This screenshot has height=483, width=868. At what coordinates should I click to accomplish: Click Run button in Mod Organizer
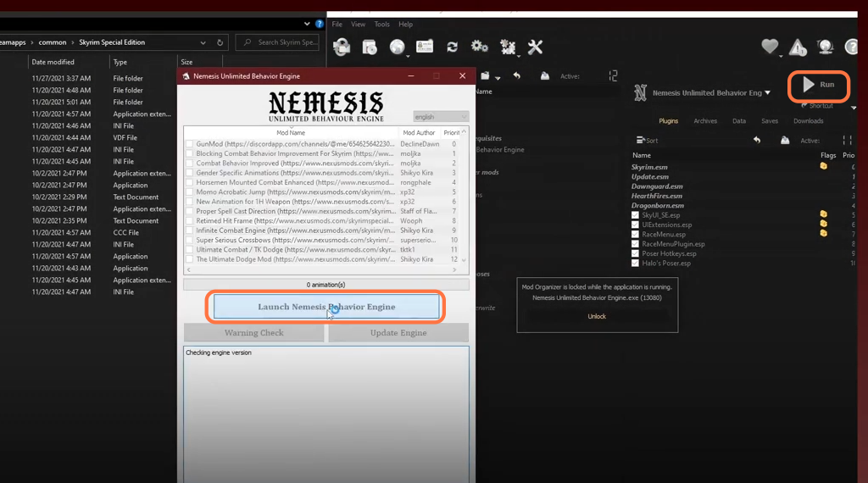[x=819, y=85]
